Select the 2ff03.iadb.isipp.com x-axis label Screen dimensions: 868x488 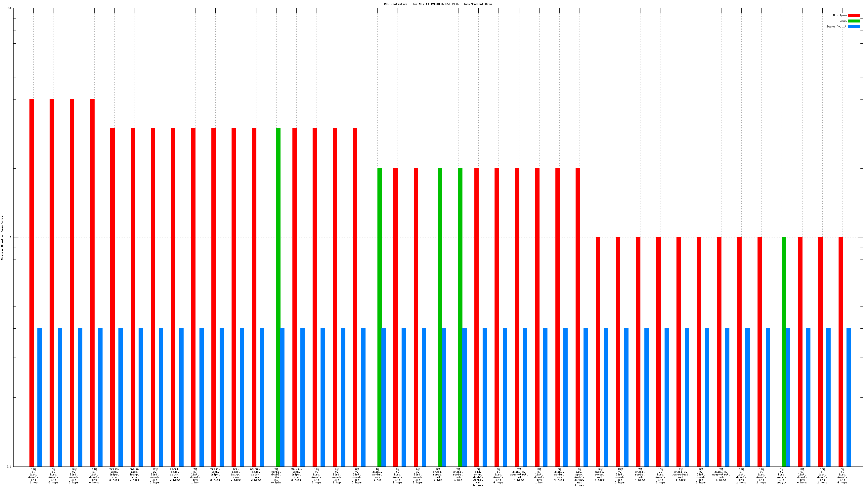point(114,474)
